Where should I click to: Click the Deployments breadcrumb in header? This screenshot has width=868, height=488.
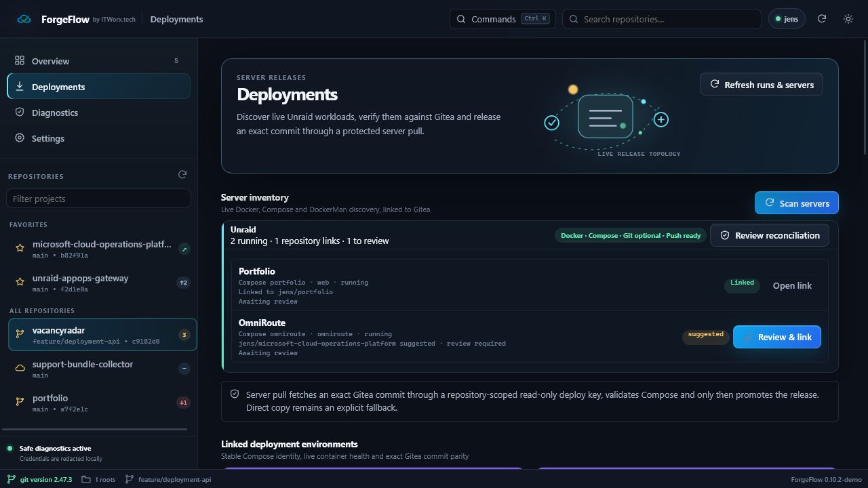tap(176, 19)
